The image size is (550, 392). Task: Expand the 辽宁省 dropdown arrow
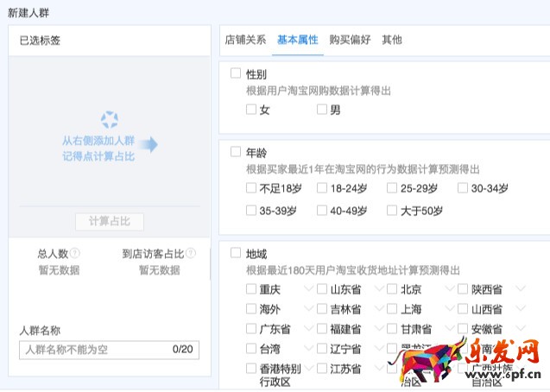379,349
